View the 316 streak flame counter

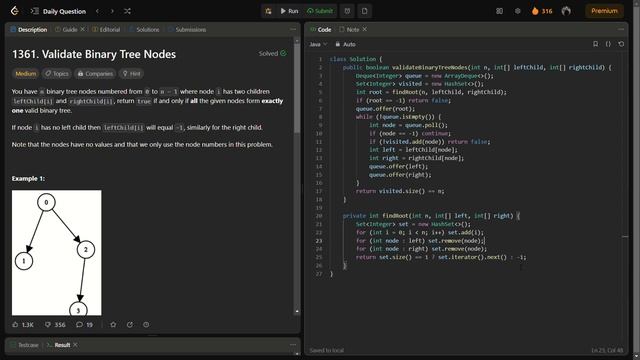click(542, 11)
